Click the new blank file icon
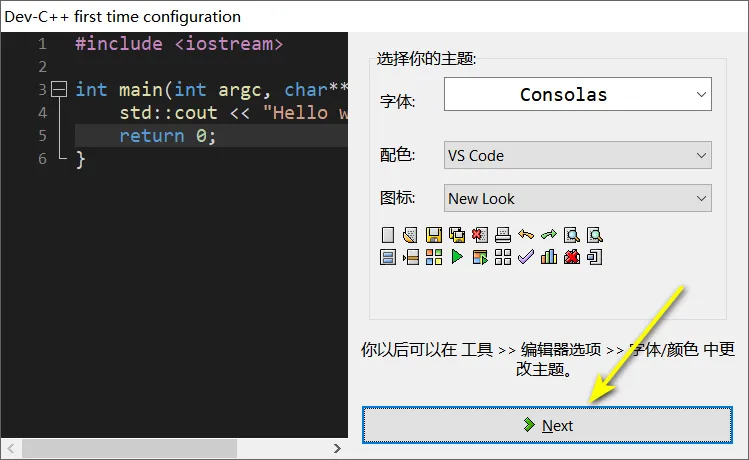This screenshot has width=749, height=460. (x=388, y=236)
